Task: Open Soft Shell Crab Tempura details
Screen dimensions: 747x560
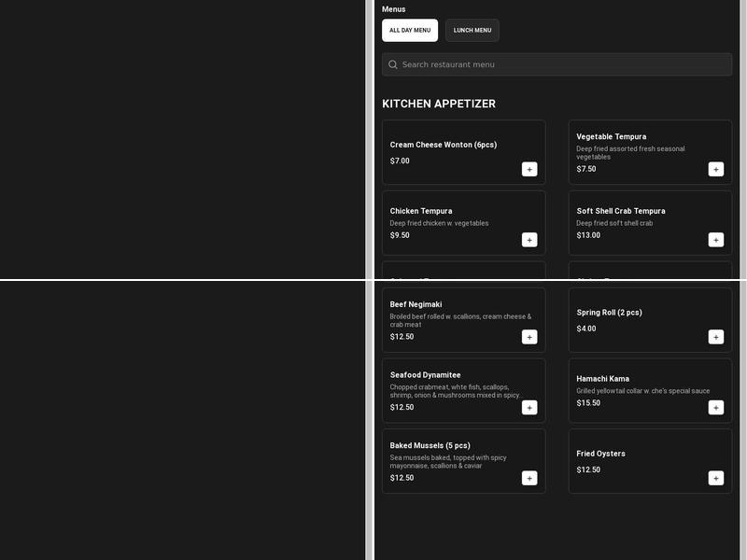Action: pos(621,211)
